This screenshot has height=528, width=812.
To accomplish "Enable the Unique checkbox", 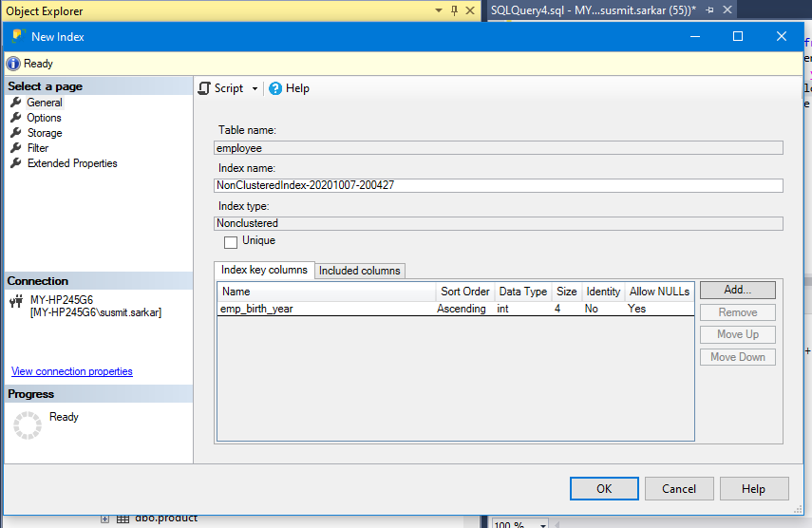I will click(231, 242).
